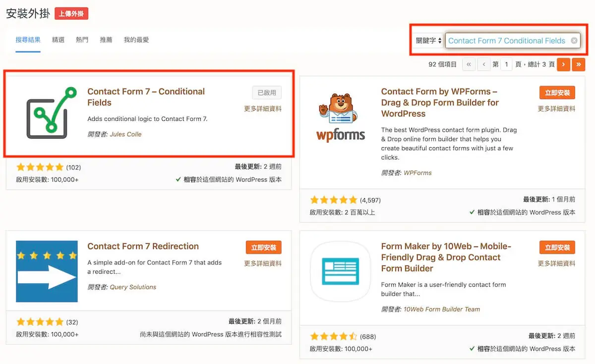Click developer link 10Web Form Builder Team
Screen dimensions: 595x364
(x=442, y=309)
